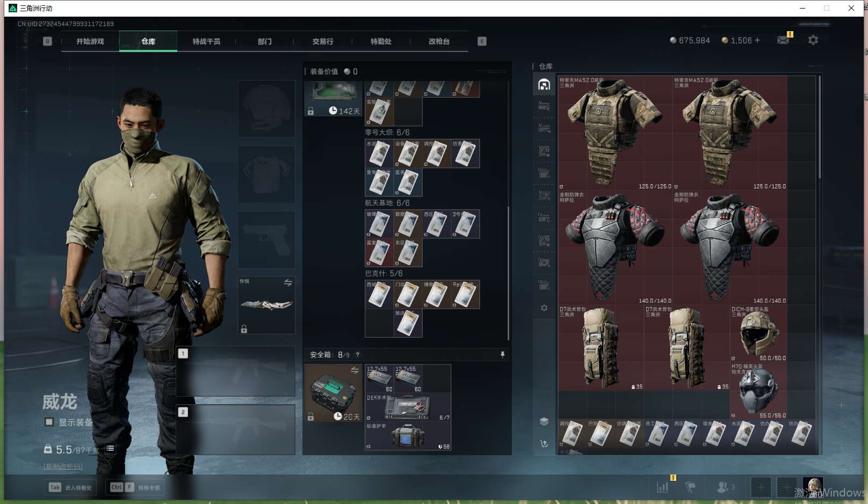Select 零号大坝 key card starting with 医务
868x504 pixels.
pos(408,182)
